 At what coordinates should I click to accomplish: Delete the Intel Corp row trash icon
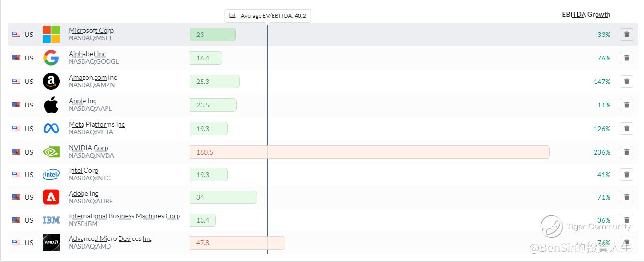click(x=626, y=175)
